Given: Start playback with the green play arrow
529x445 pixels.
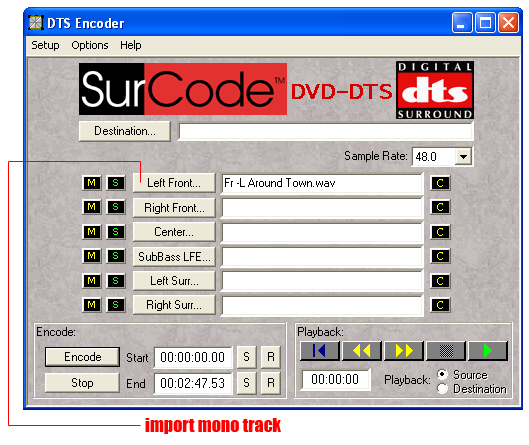Looking at the screenshot, I should (488, 351).
